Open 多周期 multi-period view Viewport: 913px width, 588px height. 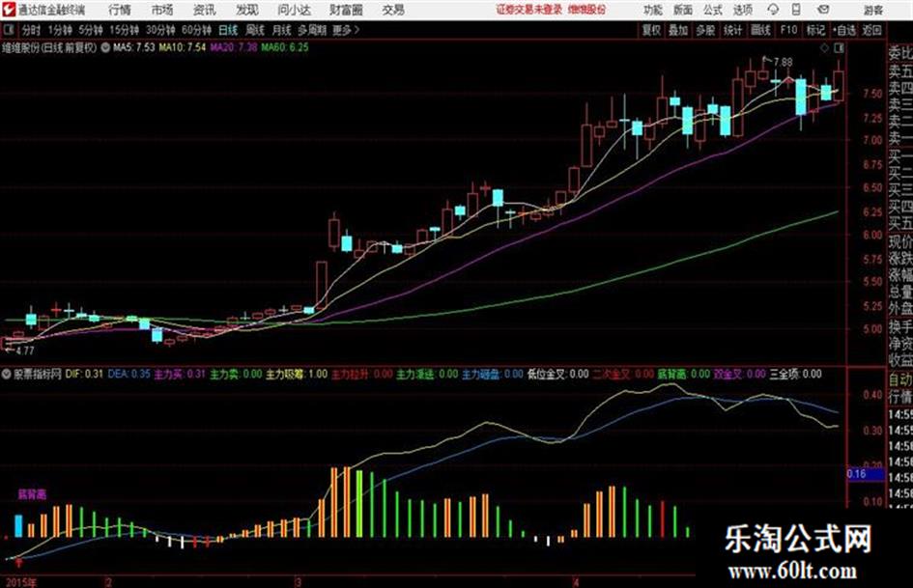[312, 30]
